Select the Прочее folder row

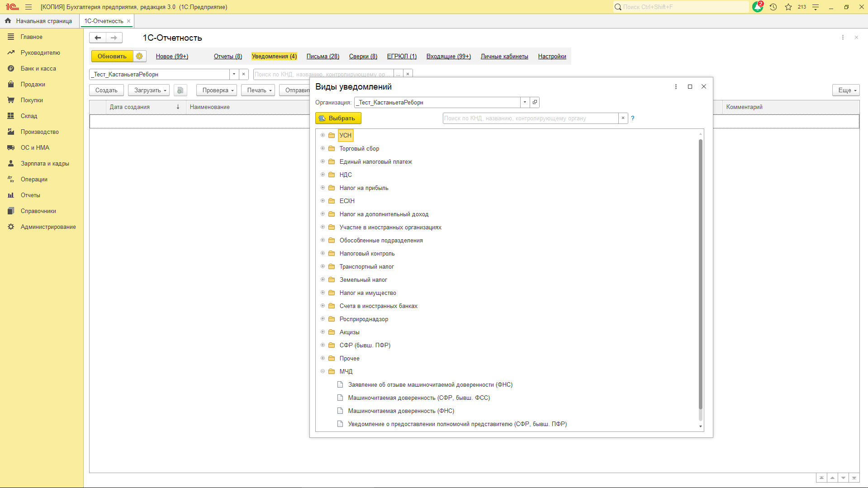click(507, 358)
